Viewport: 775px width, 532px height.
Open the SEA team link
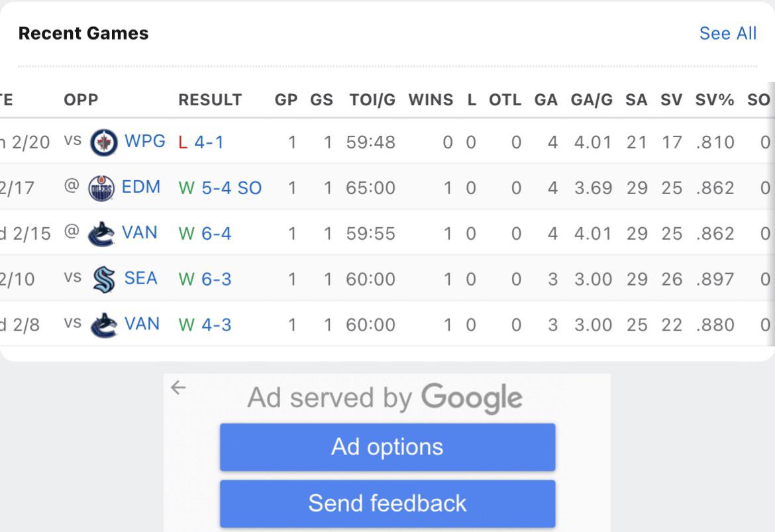pos(141,279)
